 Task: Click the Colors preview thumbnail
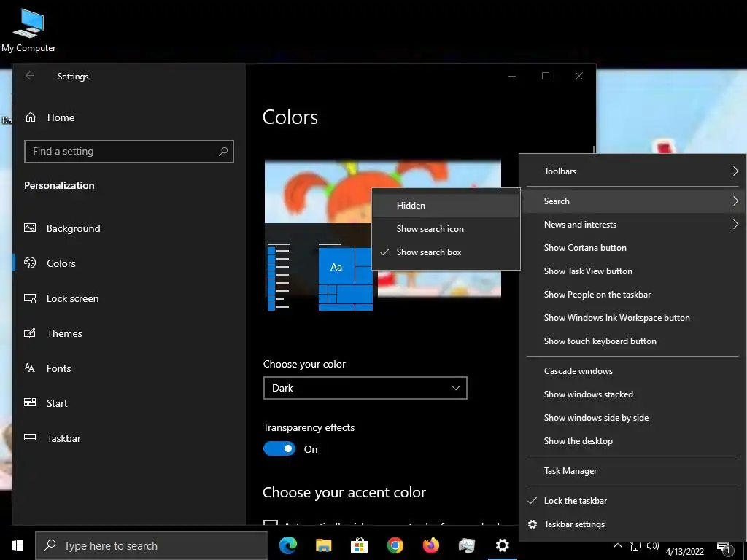point(382,236)
